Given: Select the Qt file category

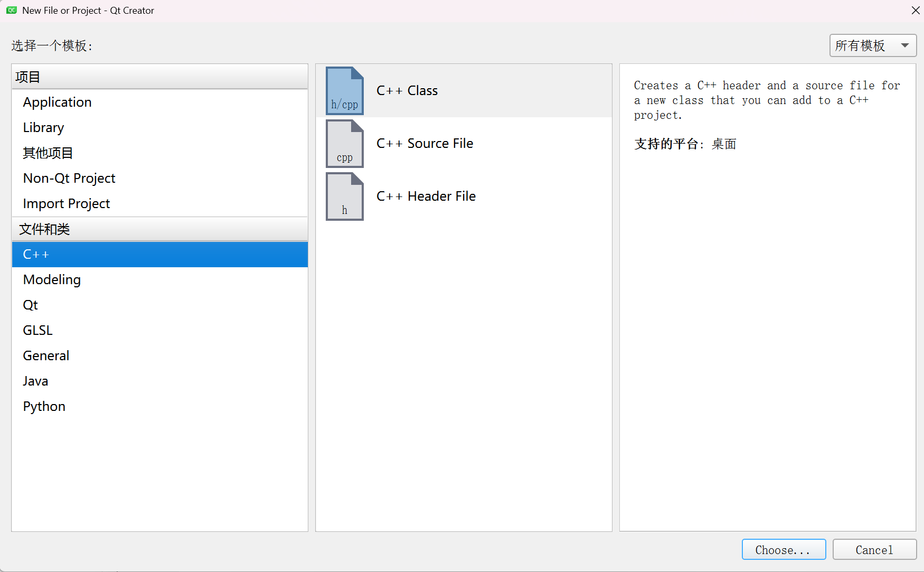Looking at the screenshot, I should point(30,305).
